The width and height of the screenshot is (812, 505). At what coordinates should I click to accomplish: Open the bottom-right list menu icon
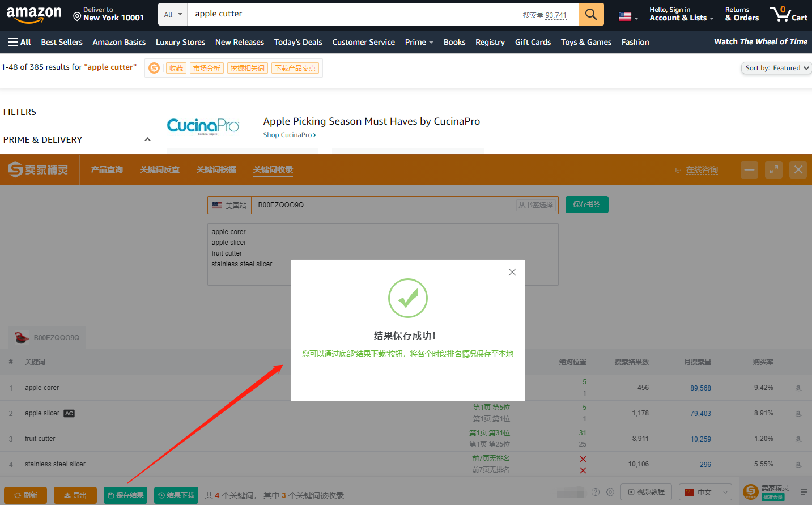point(804,492)
